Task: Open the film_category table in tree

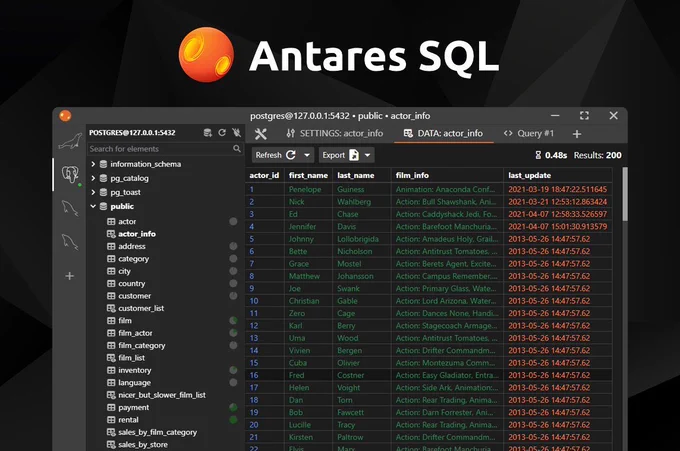Action: (x=142, y=346)
